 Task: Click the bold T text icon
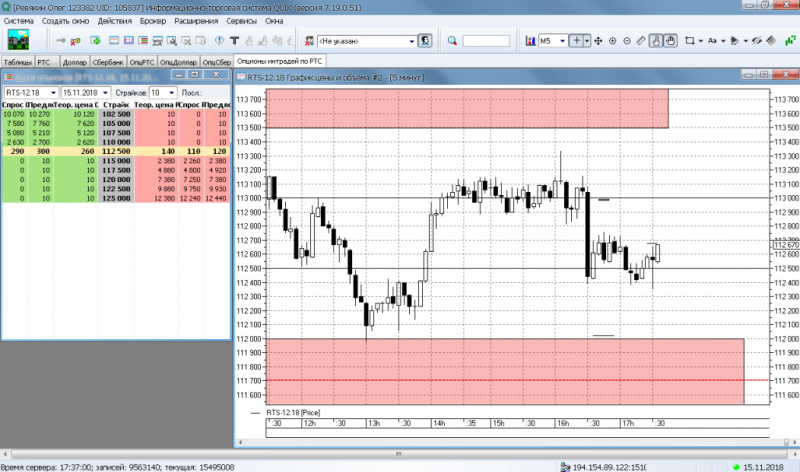[234, 41]
